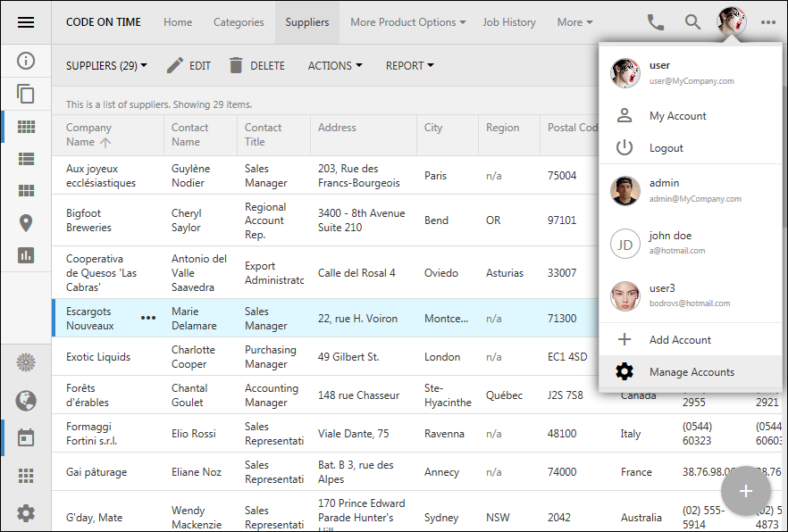Open the Actions dropdown
The width and height of the screenshot is (788, 532).
pos(335,66)
